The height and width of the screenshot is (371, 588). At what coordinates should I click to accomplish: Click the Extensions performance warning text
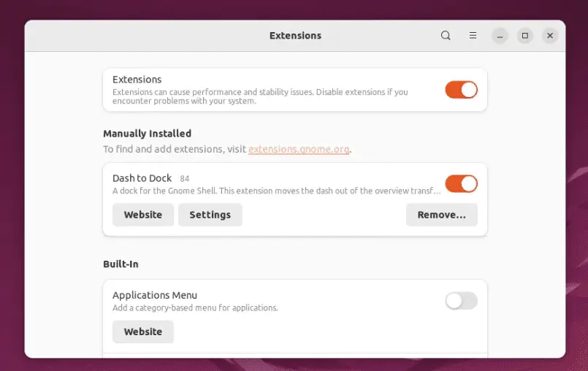(260, 96)
